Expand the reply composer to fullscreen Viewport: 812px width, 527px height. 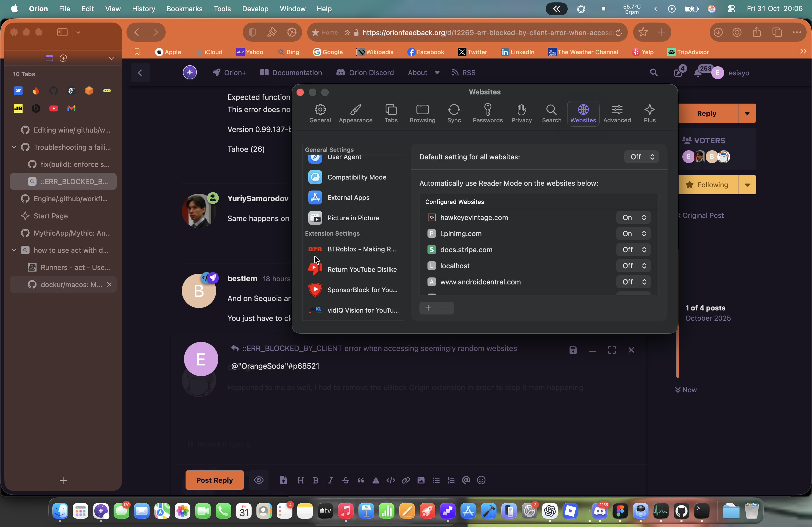(x=612, y=350)
